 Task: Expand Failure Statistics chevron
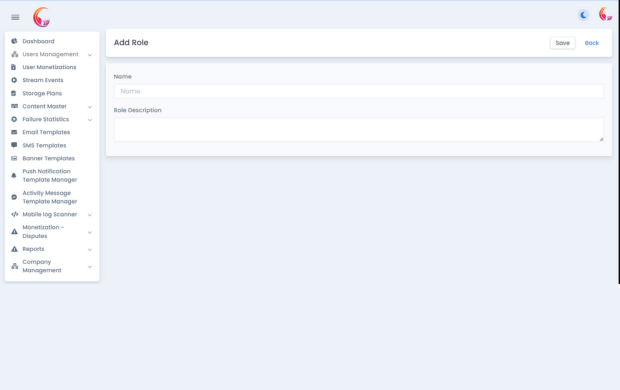click(x=90, y=120)
